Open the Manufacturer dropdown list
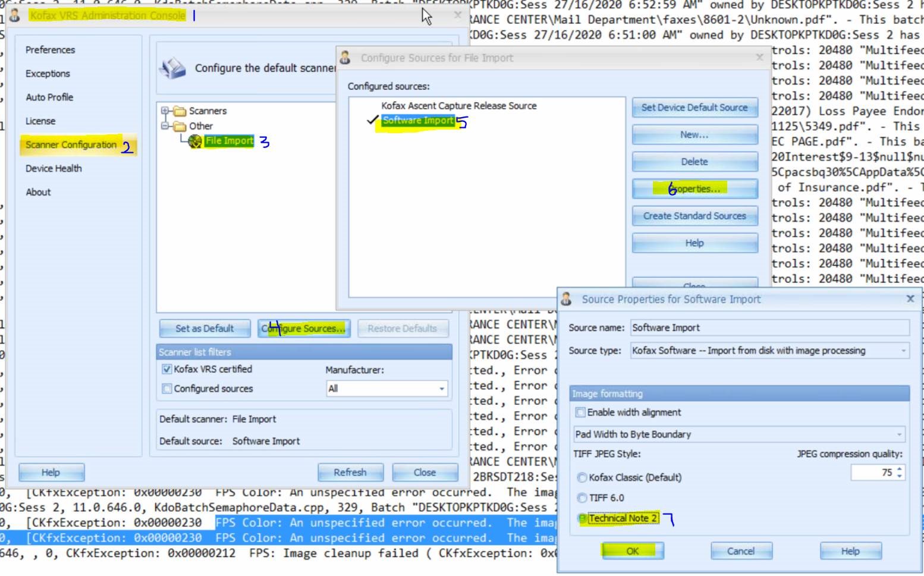Screen dimensions: 924x576 pos(441,389)
